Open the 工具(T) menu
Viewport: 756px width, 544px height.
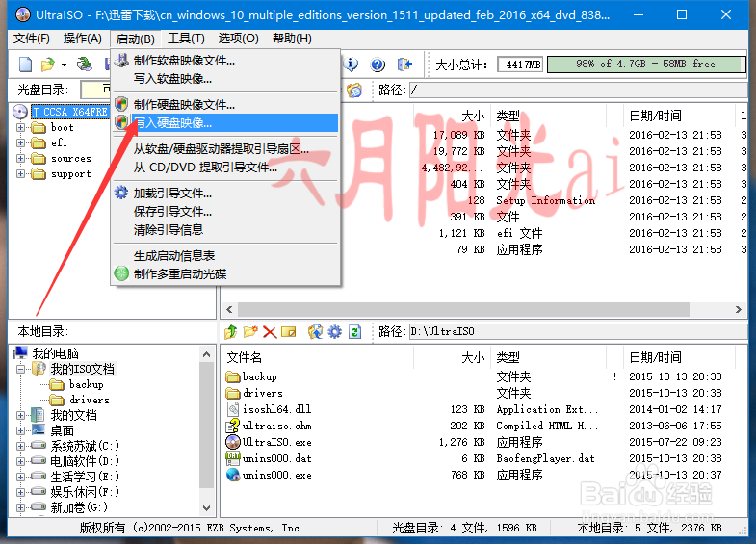click(186, 39)
